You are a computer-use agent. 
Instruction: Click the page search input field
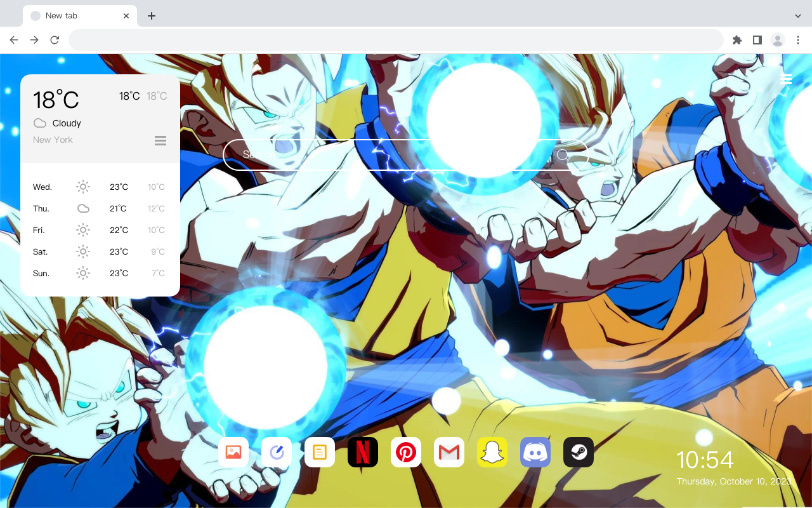pyautogui.click(x=406, y=155)
